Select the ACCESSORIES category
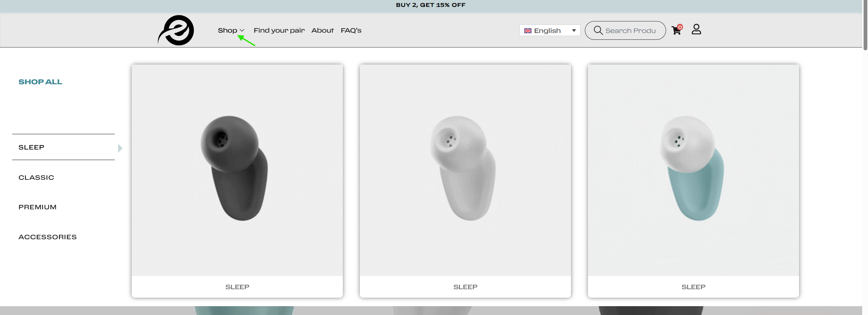This screenshot has height=315, width=868. (x=48, y=237)
